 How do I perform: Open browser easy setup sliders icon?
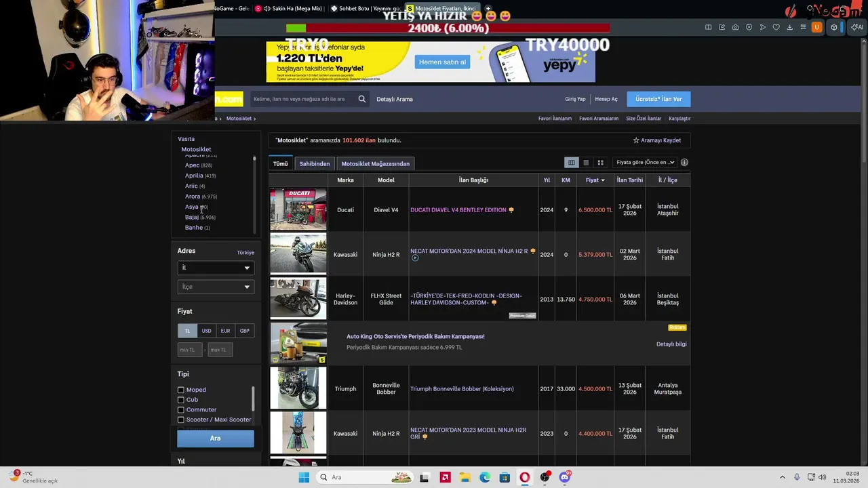click(804, 27)
